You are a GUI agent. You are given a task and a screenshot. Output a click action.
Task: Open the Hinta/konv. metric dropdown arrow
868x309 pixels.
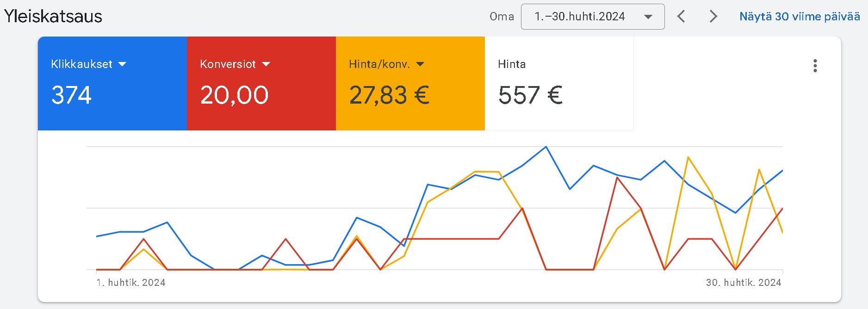421,64
